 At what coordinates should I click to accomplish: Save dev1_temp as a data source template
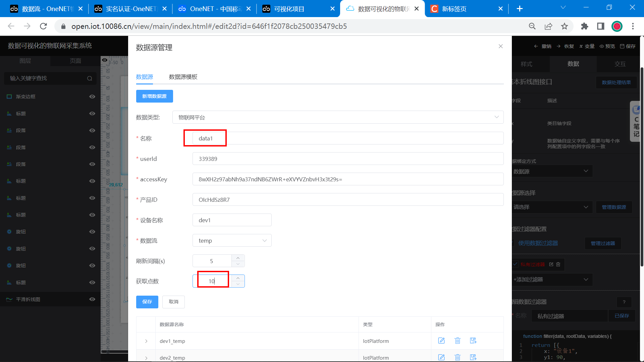473,341
